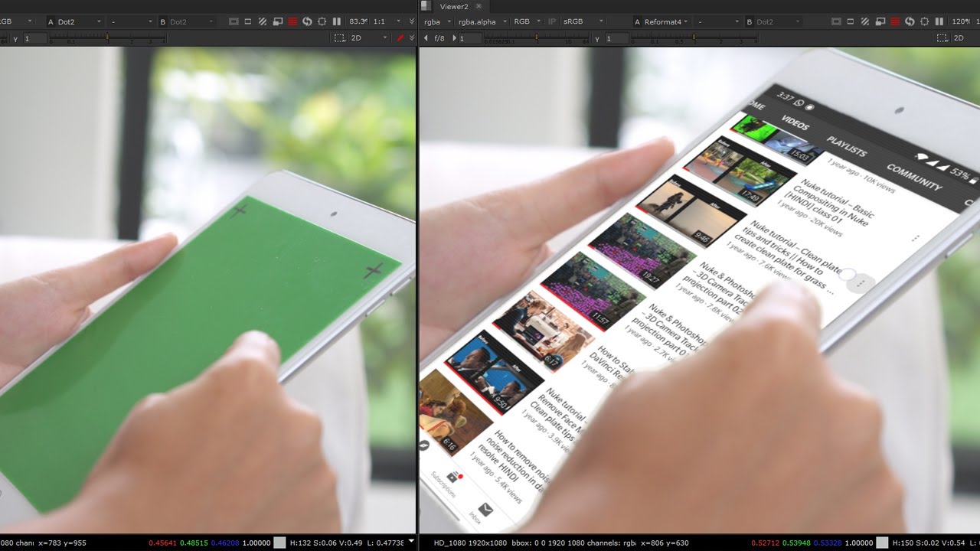Decrease gain with left arrow before f/8
Viewport: 980px width, 551px height.
pyautogui.click(x=426, y=38)
